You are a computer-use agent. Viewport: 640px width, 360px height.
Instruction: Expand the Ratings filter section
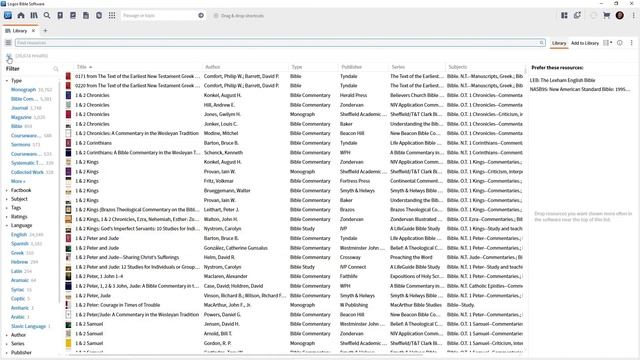coord(7,217)
